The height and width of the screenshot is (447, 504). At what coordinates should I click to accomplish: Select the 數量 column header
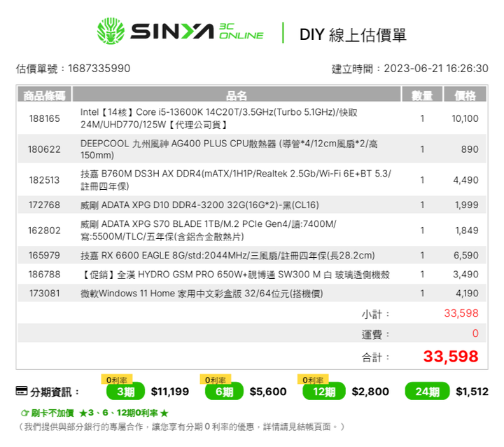pyautogui.click(x=422, y=95)
